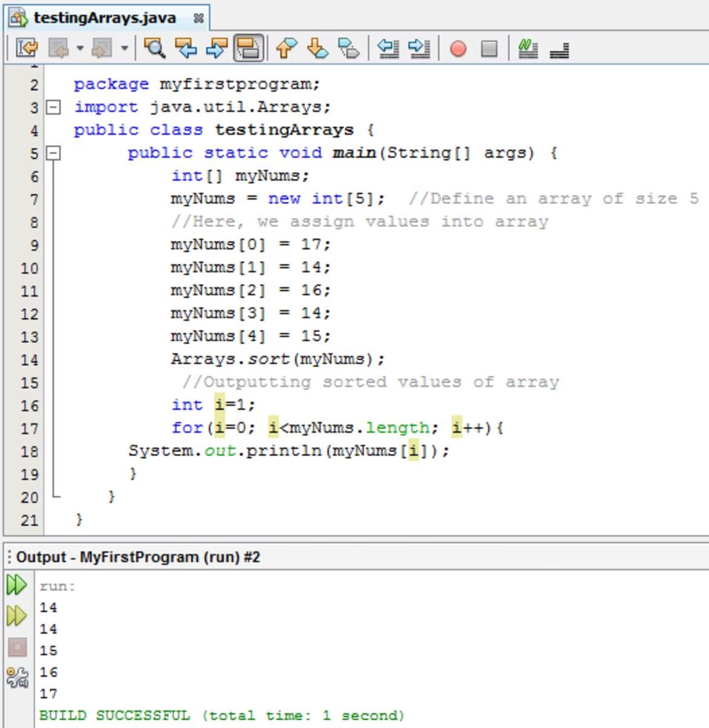Collapse the main method fold on line 5
The height and width of the screenshot is (728, 709).
(54, 153)
